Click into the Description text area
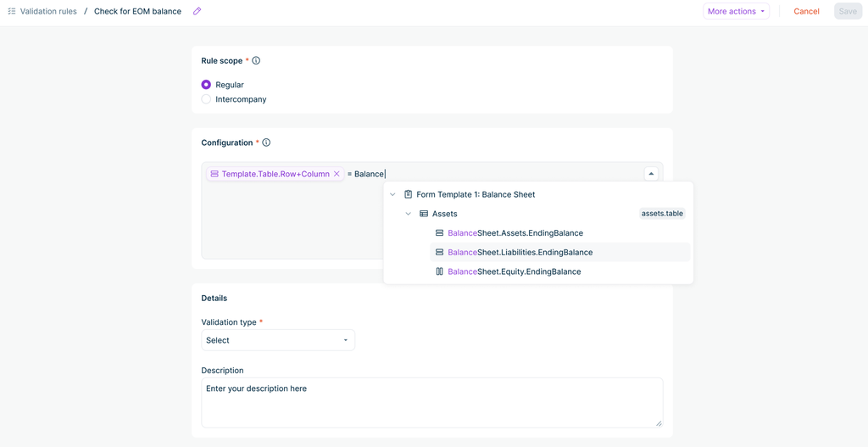868x447 pixels. [431, 402]
